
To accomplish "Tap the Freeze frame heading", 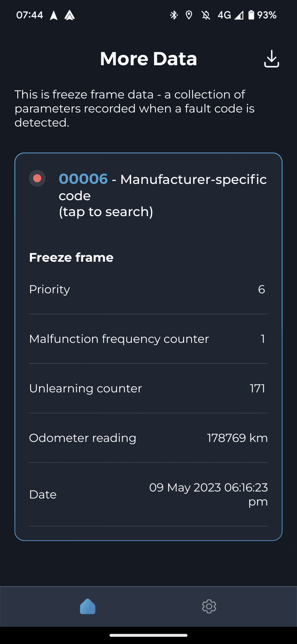I will pyautogui.click(x=71, y=257).
